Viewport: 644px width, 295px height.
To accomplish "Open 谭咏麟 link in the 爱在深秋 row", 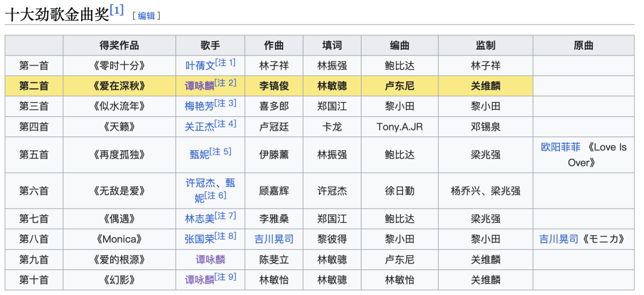I will 200,86.
